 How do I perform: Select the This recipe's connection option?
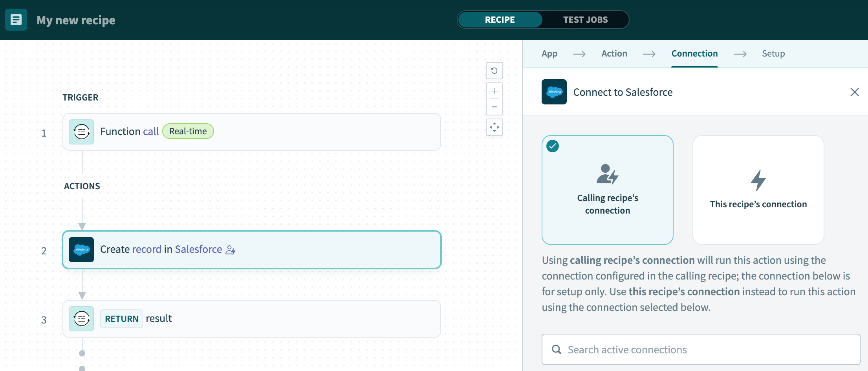tap(758, 190)
